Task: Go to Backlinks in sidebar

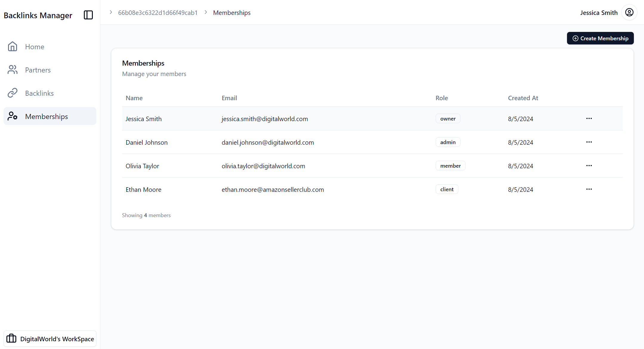Action: tap(39, 93)
